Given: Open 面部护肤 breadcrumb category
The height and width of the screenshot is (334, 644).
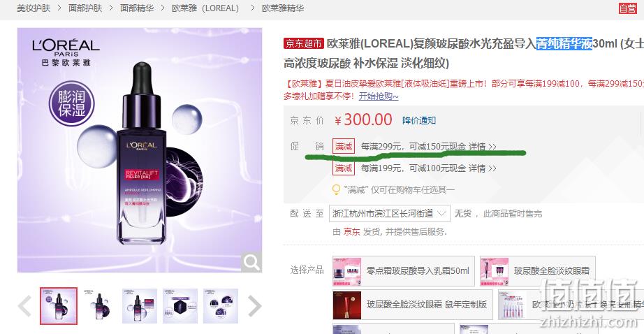Looking at the screenshot, I should [x=85, y=8].
